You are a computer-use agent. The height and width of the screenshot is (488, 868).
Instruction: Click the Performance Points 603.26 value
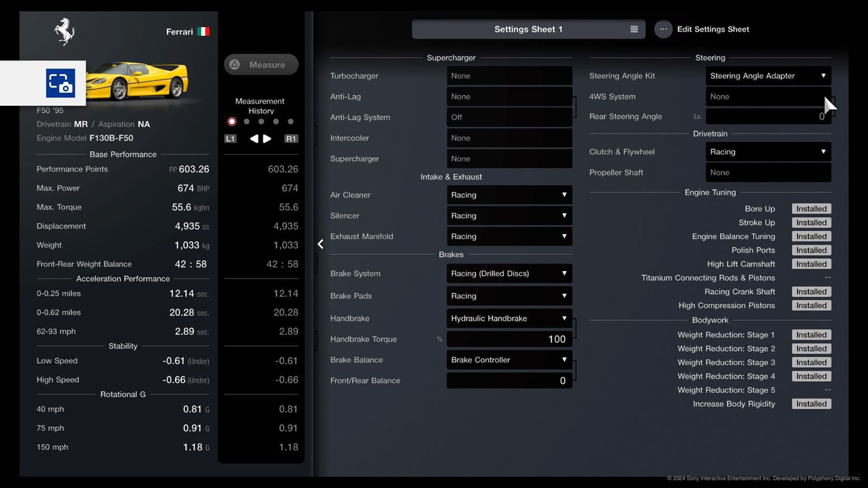194,169
